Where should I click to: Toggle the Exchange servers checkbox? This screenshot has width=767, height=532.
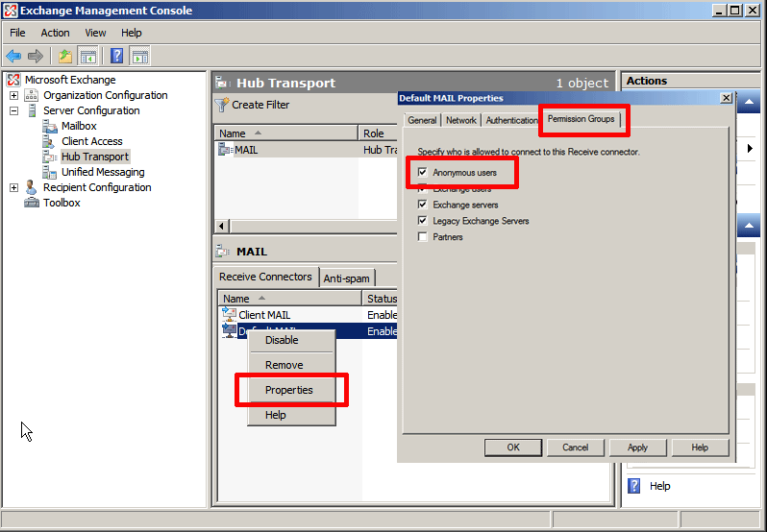point(423,205)
